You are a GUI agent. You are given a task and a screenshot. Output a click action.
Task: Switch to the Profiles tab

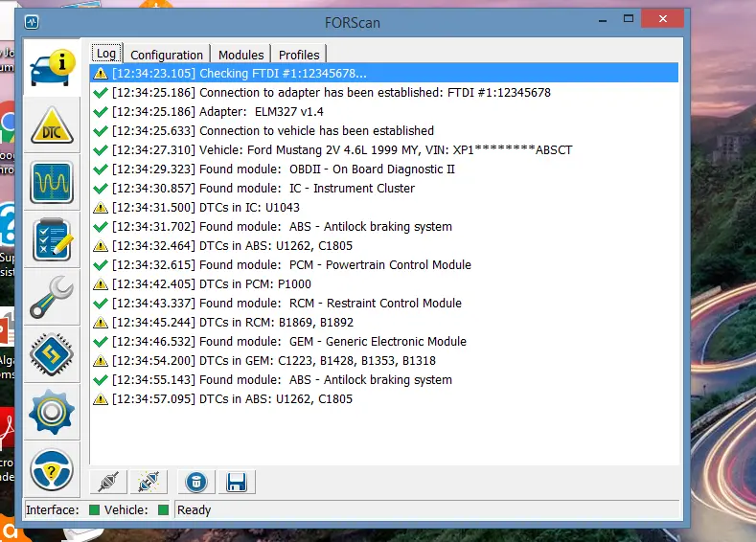(299, 55)
